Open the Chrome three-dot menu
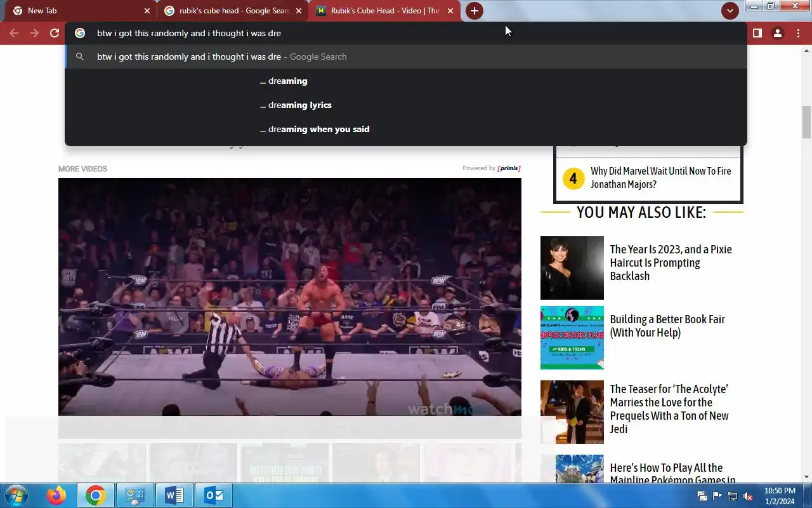The width and height of the screenshot is (812, 508). (798, 33)
